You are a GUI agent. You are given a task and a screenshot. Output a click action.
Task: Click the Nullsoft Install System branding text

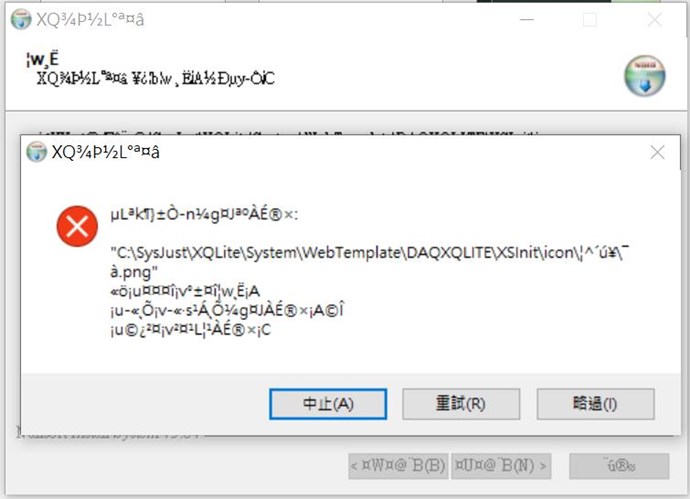pyautogui.click(x=110, y=434)
